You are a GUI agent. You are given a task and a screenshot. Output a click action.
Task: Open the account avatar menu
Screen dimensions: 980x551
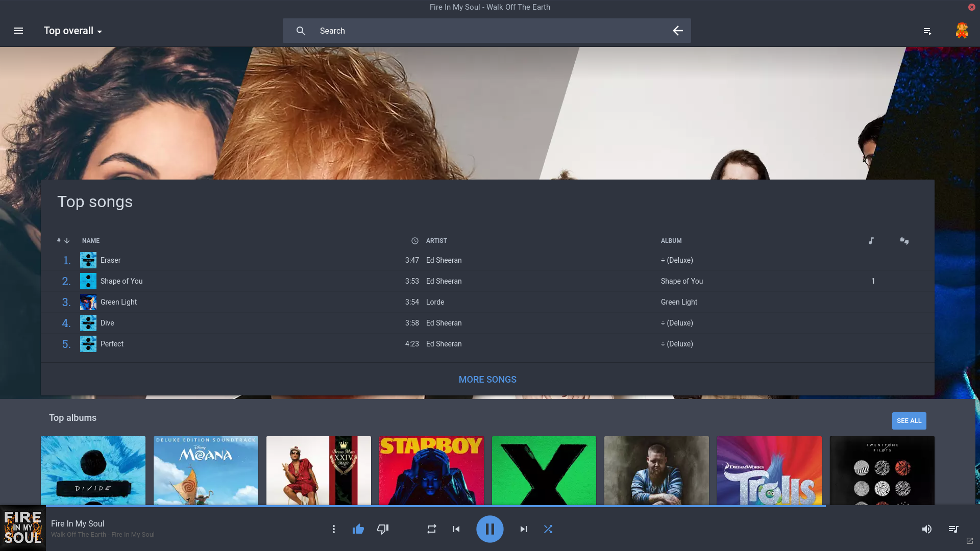[962, 31]
